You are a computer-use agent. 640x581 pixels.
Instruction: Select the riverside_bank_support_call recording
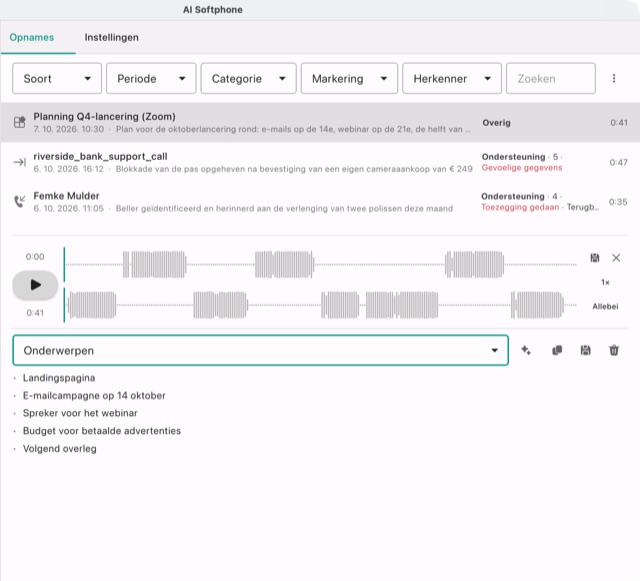pyautogui.click(x=320, y=162)
